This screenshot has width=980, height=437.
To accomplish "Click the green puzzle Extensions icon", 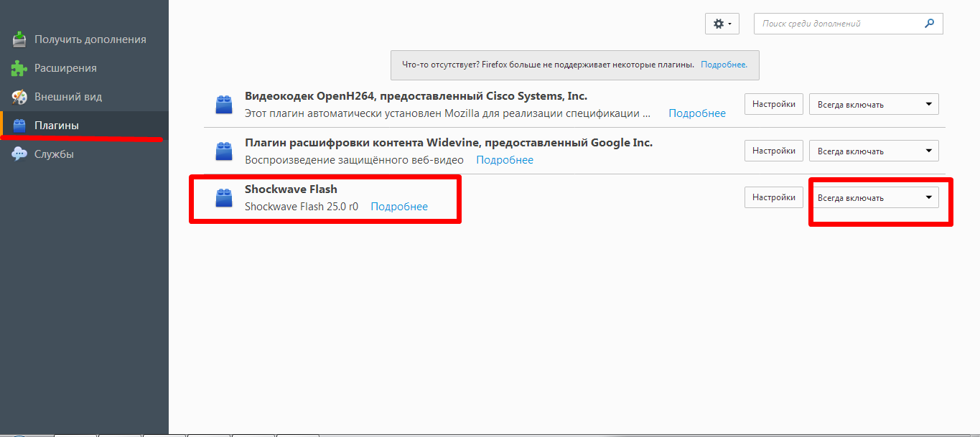I will click(x=19, y=68).
